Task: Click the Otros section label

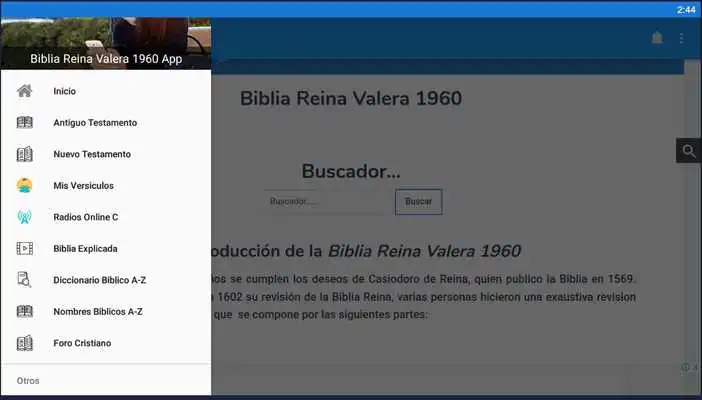Action: (28, 381)
